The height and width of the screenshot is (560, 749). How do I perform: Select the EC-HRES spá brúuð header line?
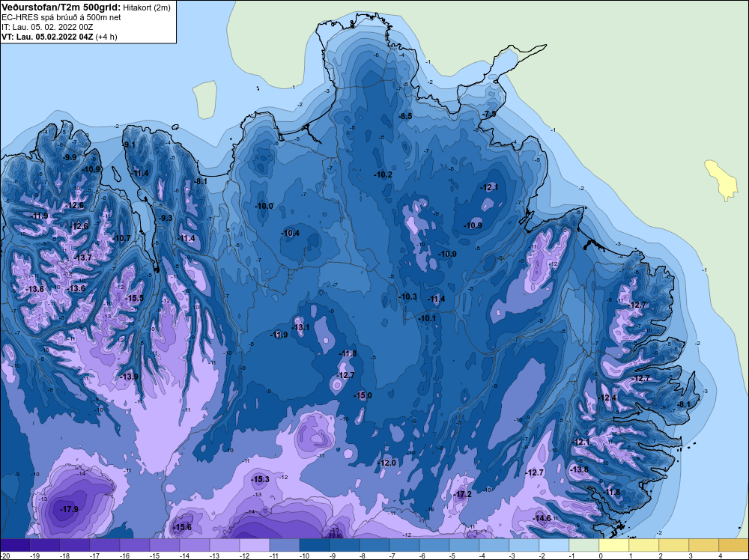click(61, 17)
